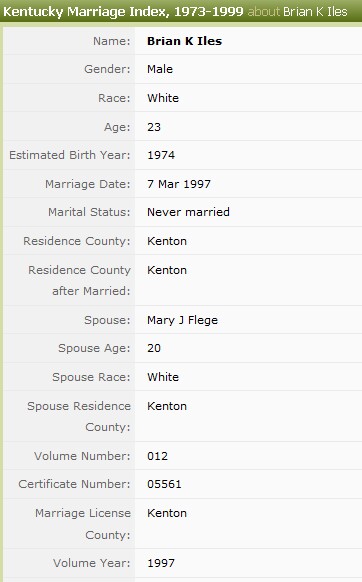Click the Spouse field label

coord(107,320)
